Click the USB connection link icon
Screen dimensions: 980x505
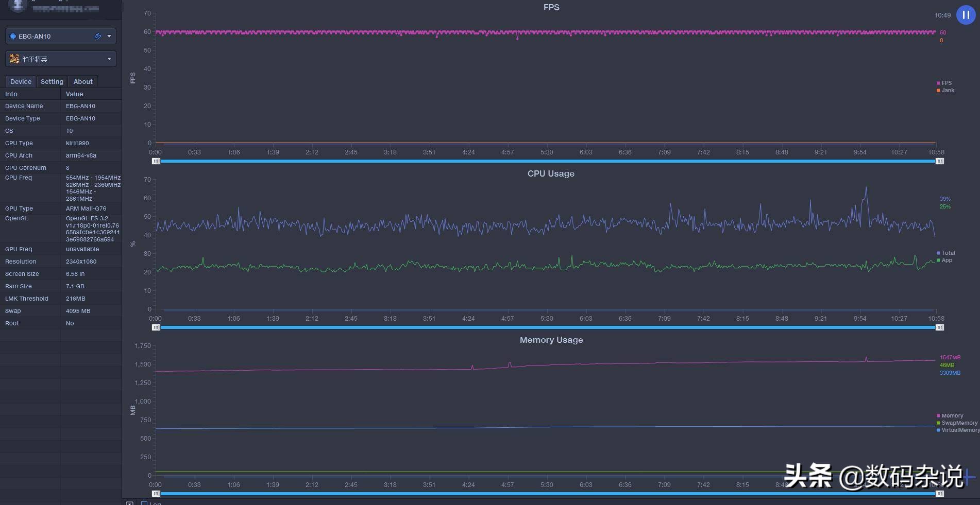[97, 37]
